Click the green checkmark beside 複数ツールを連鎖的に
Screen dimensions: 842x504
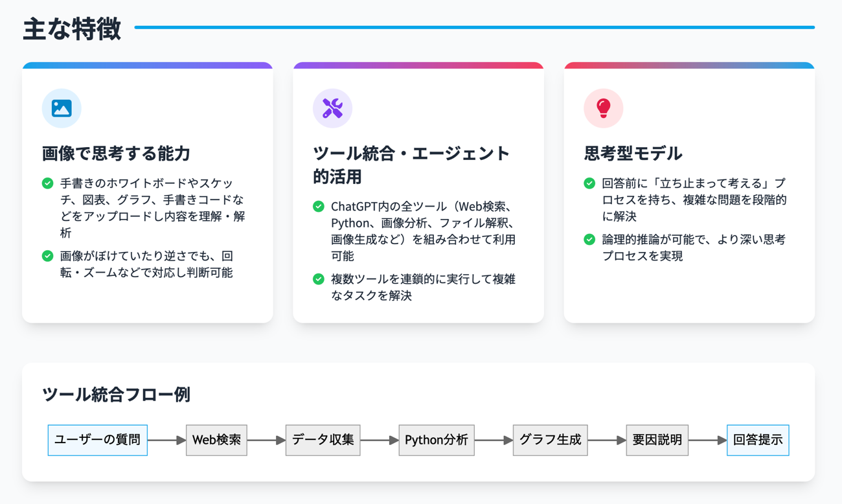[318, 279]
